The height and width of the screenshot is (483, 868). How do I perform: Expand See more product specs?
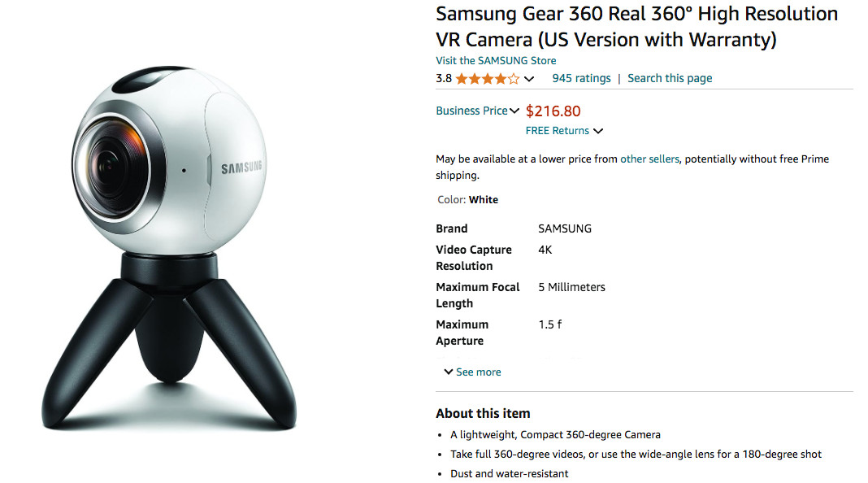pyautogui.click(x=472, y=372)
